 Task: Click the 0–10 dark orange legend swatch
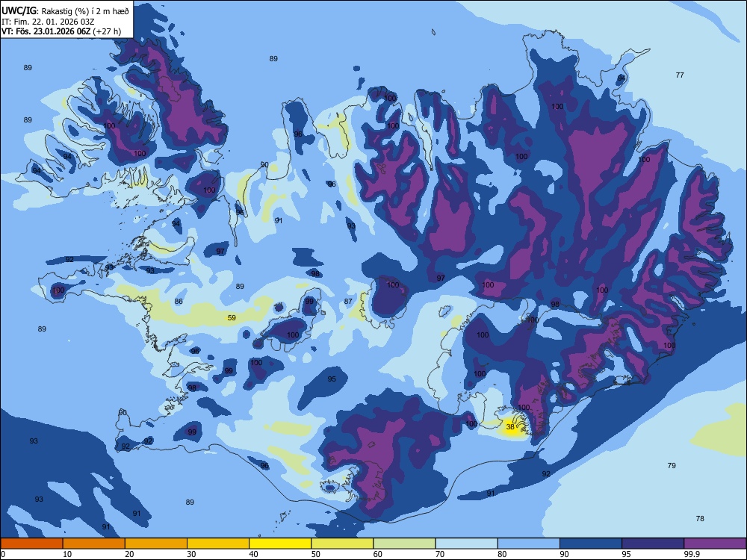pyautogui.click(x=31, y=544)
